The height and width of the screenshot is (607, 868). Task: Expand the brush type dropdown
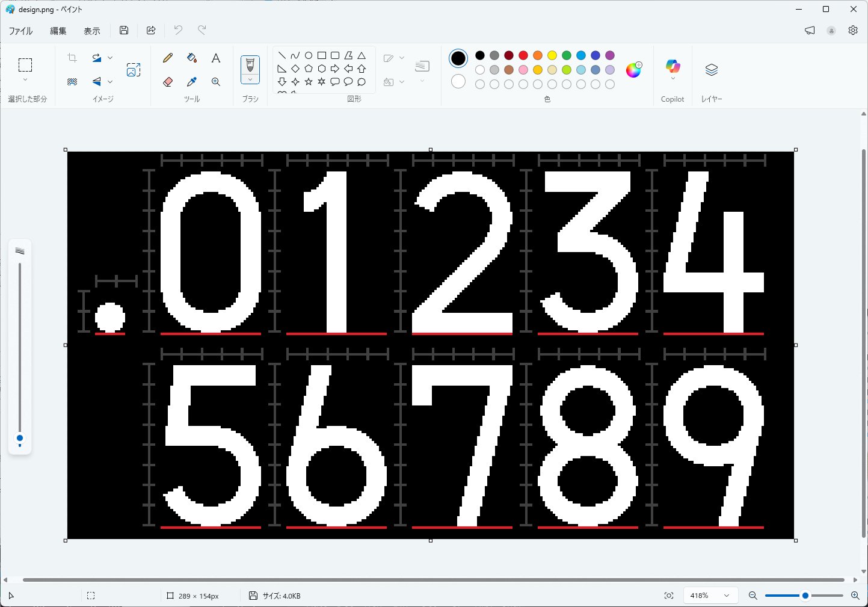click(x=250, y=79)
